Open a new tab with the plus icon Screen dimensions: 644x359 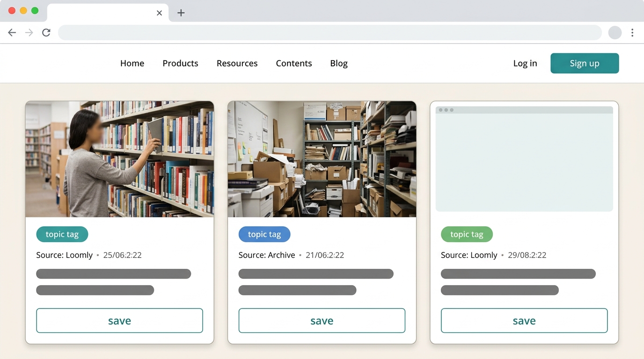point(181,13)
